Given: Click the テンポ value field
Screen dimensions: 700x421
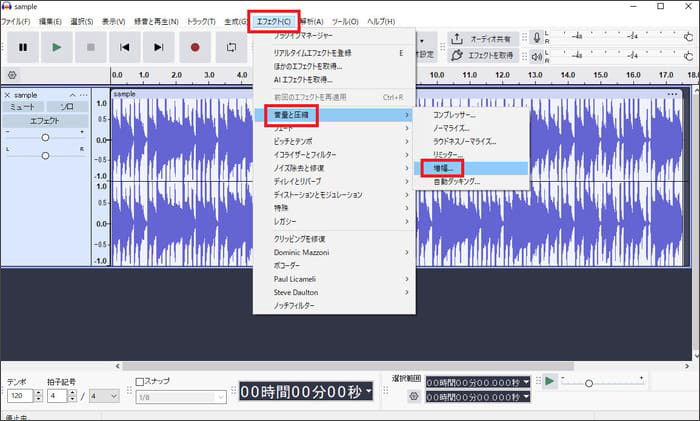Looking at the screenshot, I should pyautogui.click(x=20, y=396).
